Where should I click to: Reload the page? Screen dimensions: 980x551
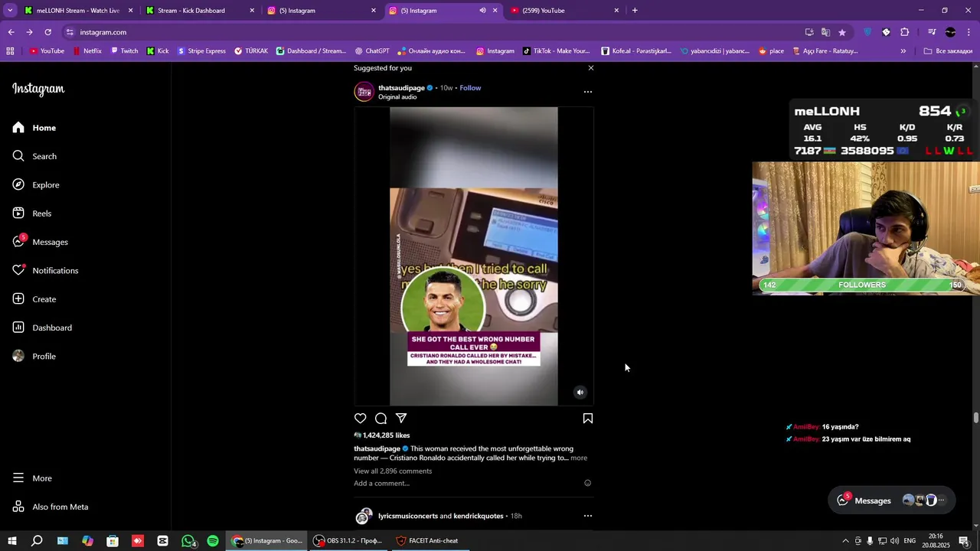point(47,32)
